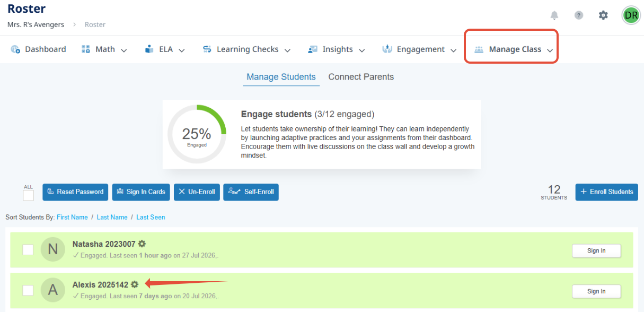Sort students by Last Seen
644x312 pixels.
[151, 217]
